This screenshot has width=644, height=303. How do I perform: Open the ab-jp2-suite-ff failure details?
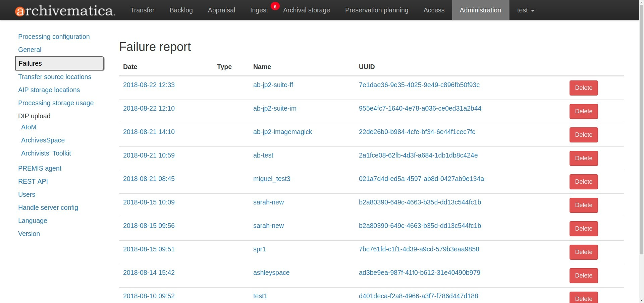273,85
